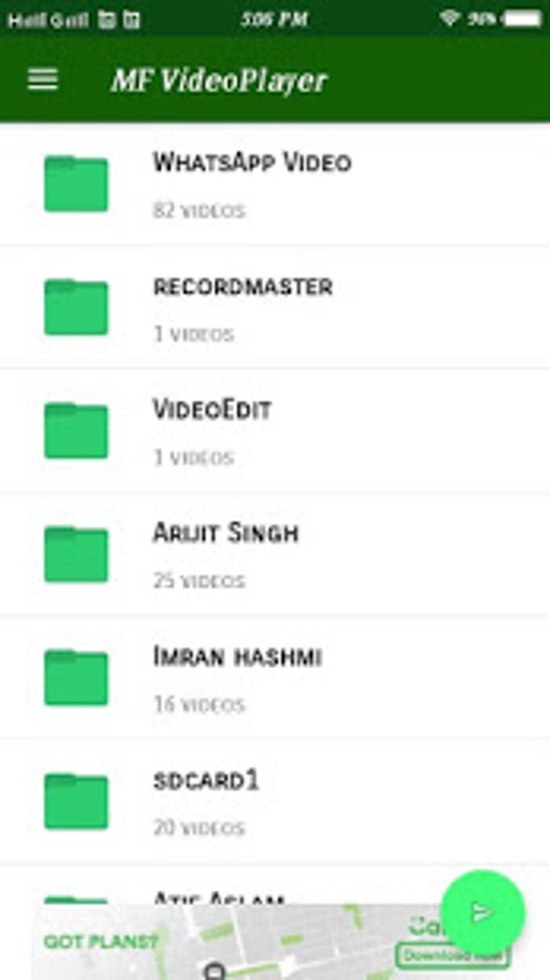Image resolution: width=550 pixels, height=980 pixels.
Task: Tap the GOT PLANS? ad banner text
Action: pyautogui.click(x=101, y=942)
